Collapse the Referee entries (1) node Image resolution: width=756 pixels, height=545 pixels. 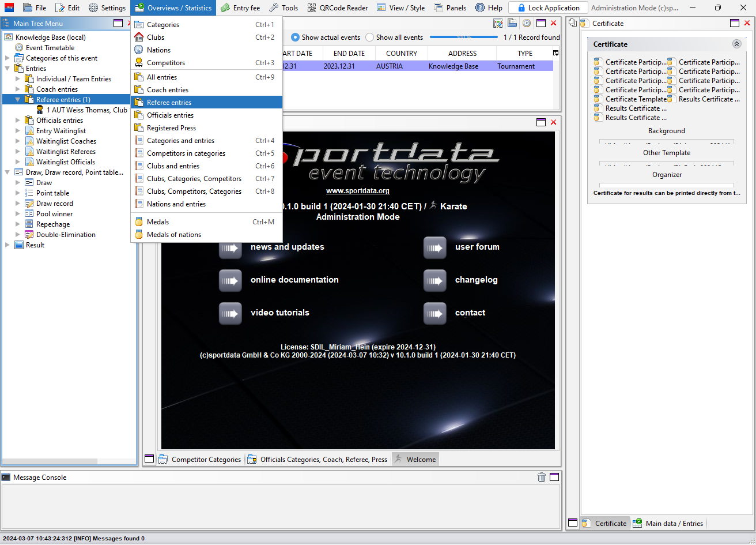point(18,100)
